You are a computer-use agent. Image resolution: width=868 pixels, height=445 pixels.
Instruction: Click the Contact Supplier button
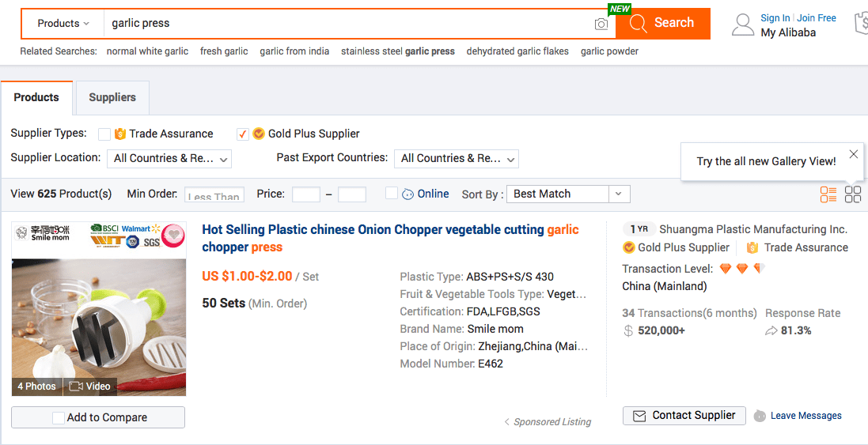[x=684, y=416]
